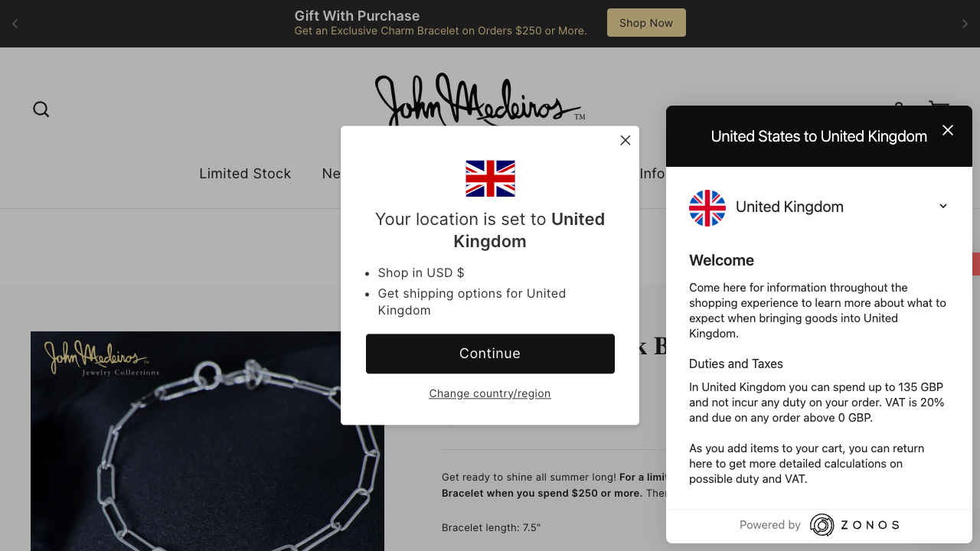Click the round UK flag icon in Zonos panel
This screenshot has width=980, height=551.
[x=707, y=208]
